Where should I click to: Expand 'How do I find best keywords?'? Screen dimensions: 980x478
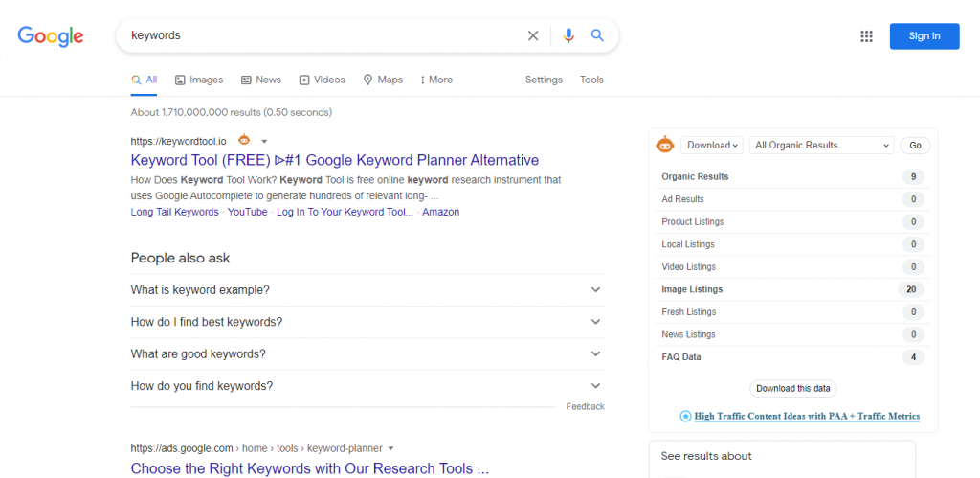367,322
